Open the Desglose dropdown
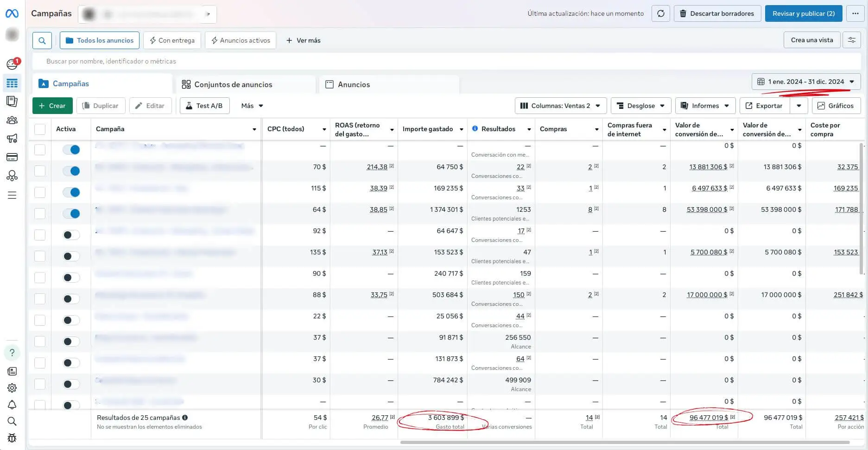The image size is (868, 450). (x=641, y=106)
